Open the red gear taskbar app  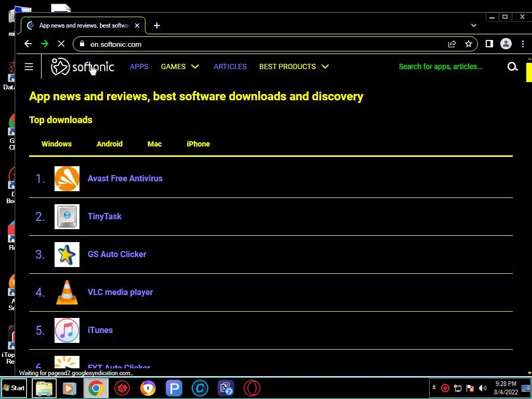click(x=122, y=388)
